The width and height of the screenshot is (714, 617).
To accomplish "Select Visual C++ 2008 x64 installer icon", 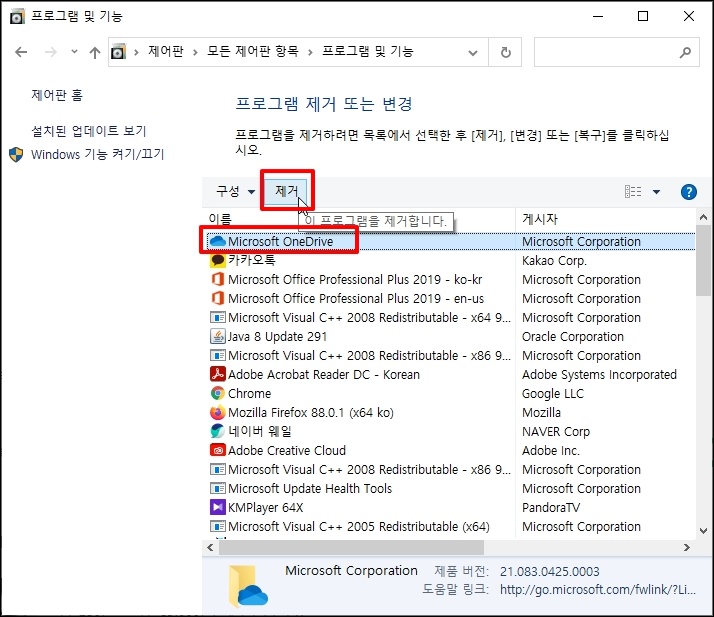I will tap(218, 317).
